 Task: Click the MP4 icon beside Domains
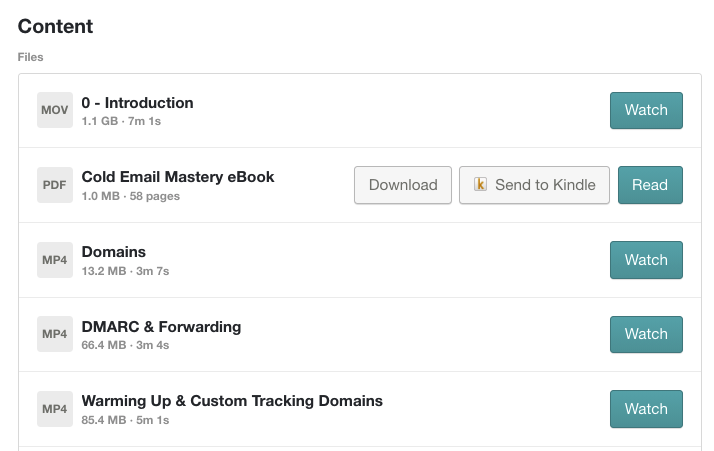coord(55,260)
